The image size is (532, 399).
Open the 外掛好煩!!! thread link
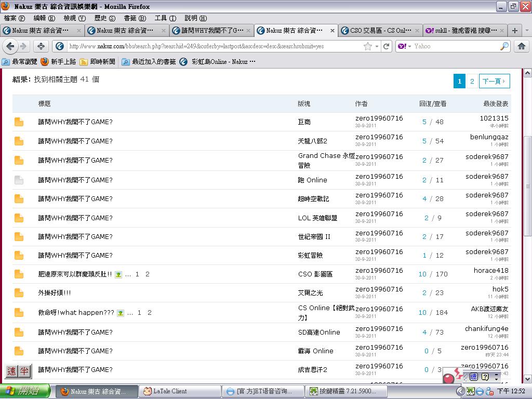pos(55,293)
